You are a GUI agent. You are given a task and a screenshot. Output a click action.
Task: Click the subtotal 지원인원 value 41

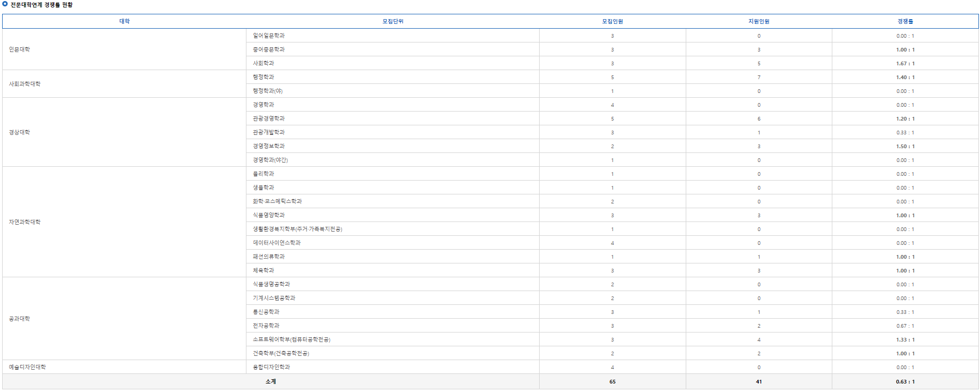[x=759, y=381]
